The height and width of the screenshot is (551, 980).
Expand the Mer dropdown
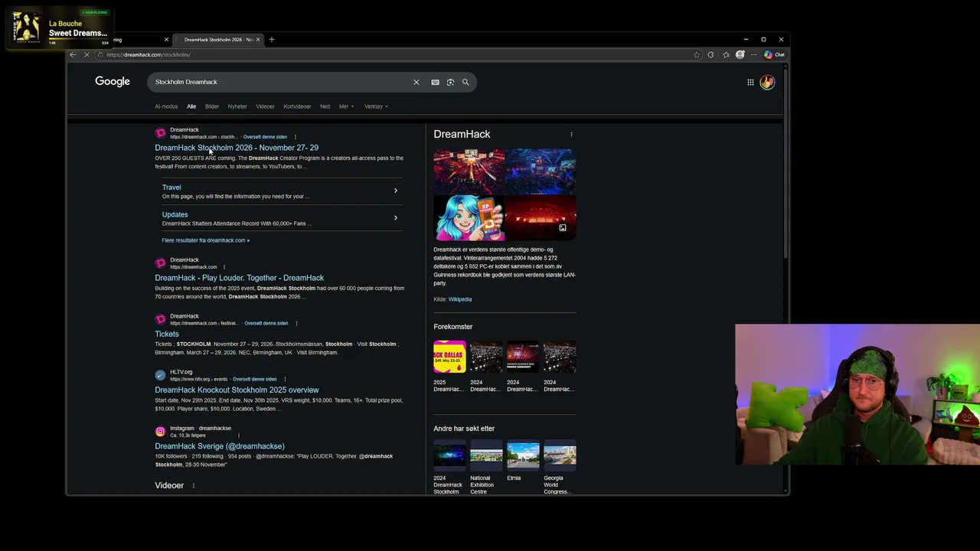pyautogui.click(x=346, y=106)
